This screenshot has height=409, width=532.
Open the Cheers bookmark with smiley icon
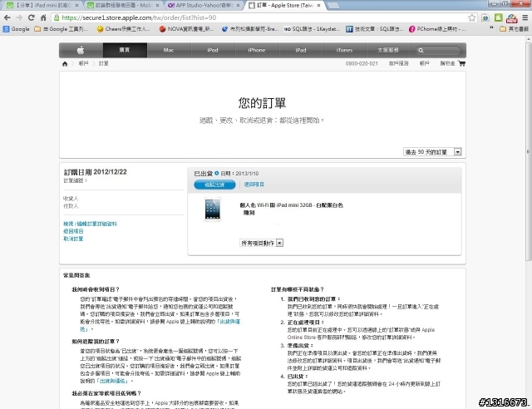[x=124, y=29]
